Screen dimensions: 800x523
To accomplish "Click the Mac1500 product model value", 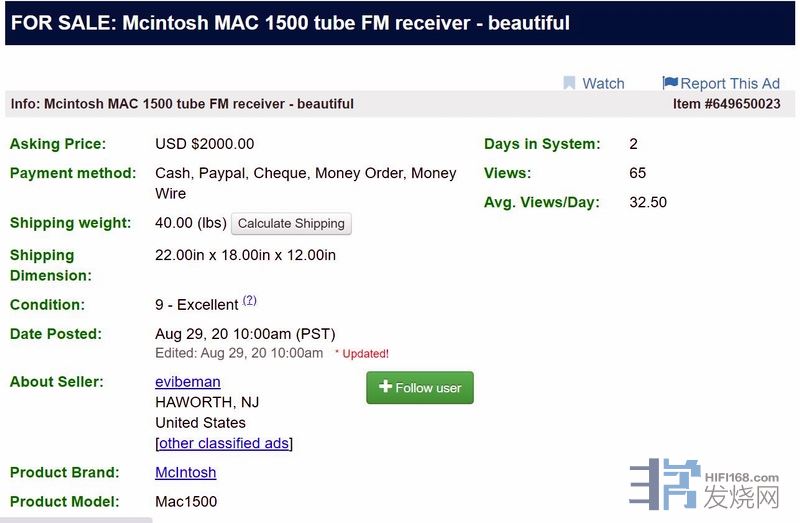I will (x=186, y=501).
